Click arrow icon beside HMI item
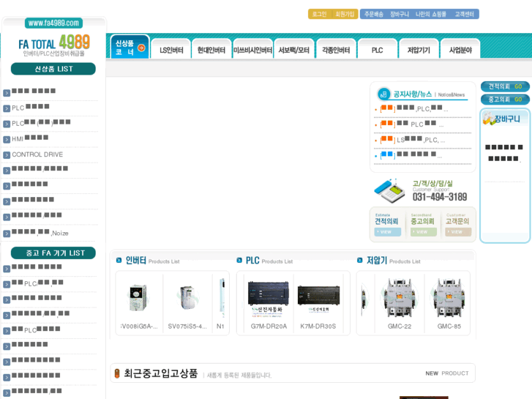 pyautogui.click(x=7, y=139)
